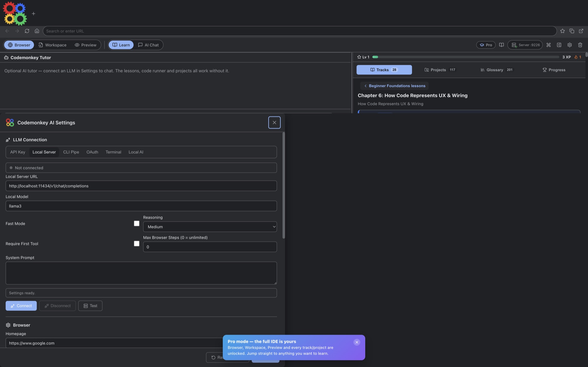Open the command palette icon

[x=549, y=45]
